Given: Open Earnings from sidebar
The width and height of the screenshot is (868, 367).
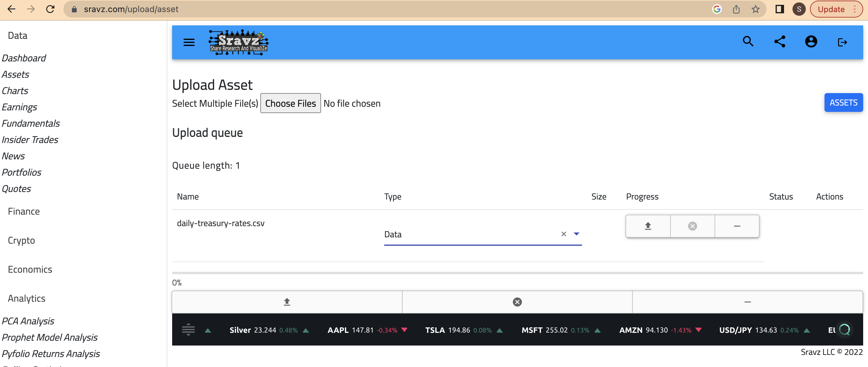Looking at the screenshot, I should pyautogui.click(x=20, y=107).
